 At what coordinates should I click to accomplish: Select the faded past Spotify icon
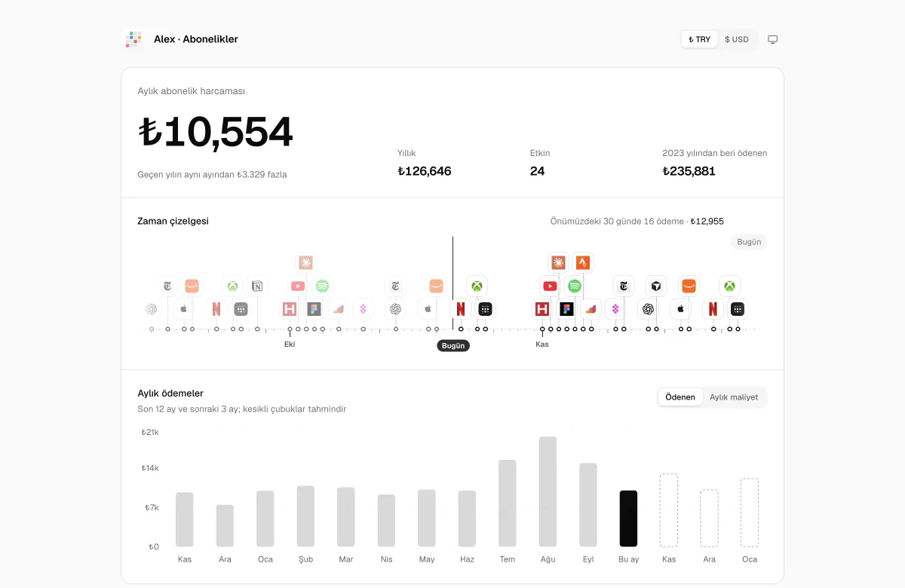point(322,286)
